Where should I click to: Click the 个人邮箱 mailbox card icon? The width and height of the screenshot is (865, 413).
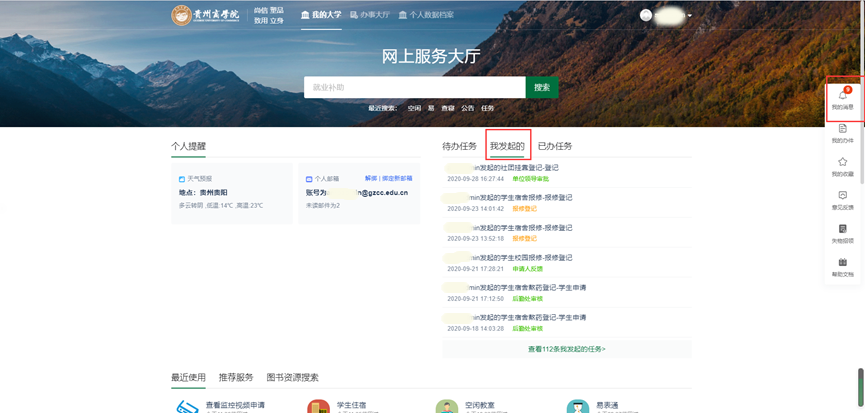(309, 179)
